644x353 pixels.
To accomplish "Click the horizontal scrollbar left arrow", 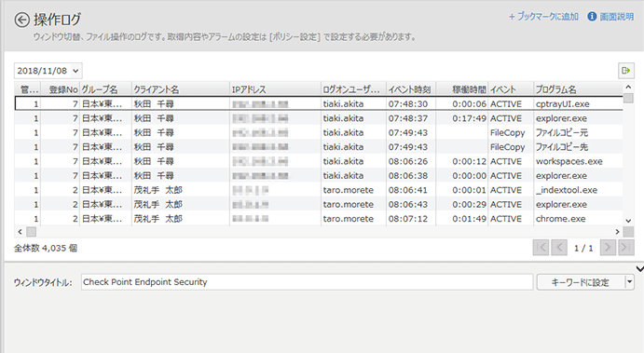I will coord(21,232).
